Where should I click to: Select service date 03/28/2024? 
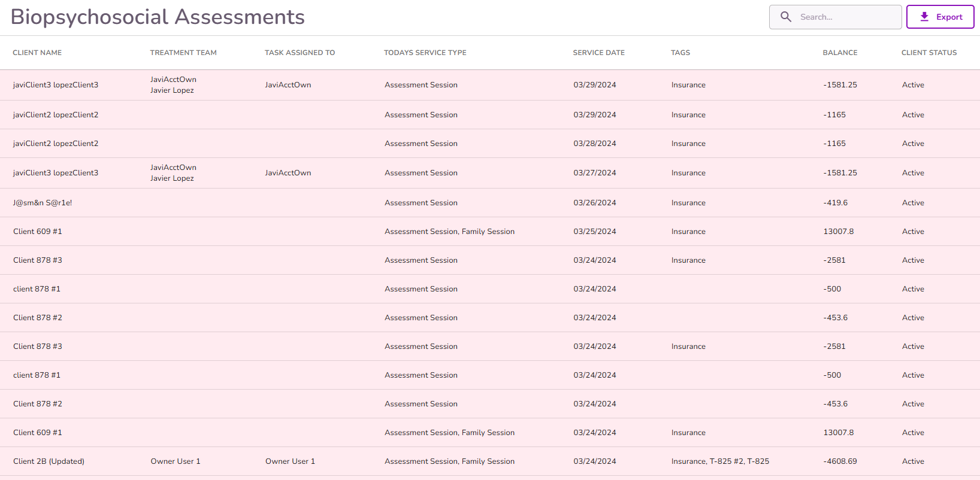[x=595, y=144]
